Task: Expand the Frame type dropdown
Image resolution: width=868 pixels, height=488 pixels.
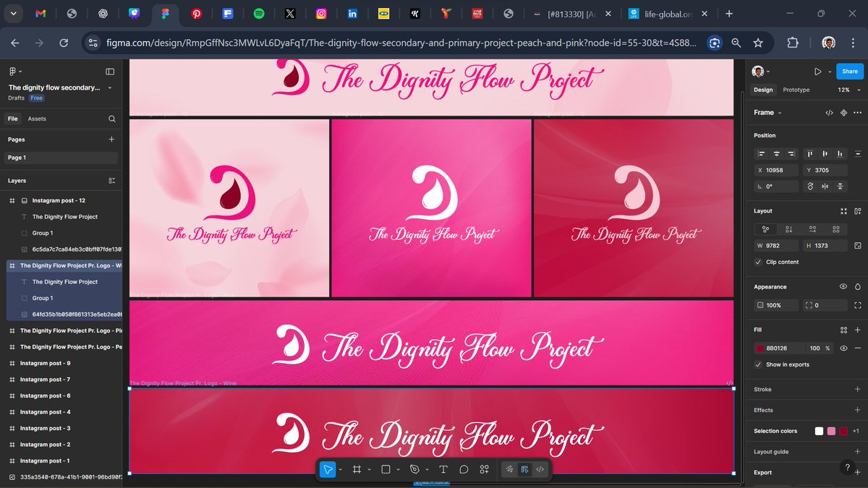Action: pyautogui.click(x=779, y=113)
